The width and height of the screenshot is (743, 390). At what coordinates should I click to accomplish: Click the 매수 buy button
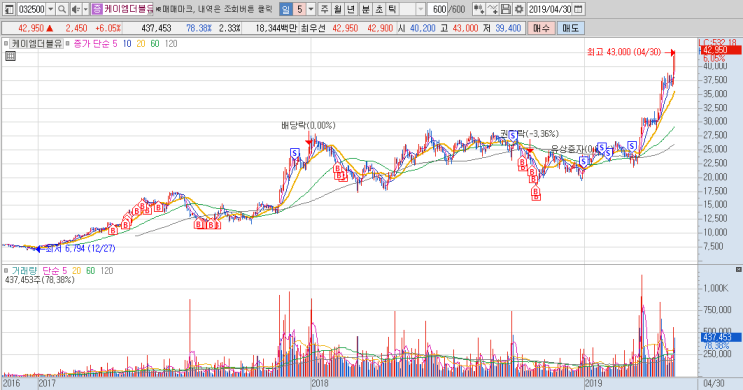click(x=541, y=28)
